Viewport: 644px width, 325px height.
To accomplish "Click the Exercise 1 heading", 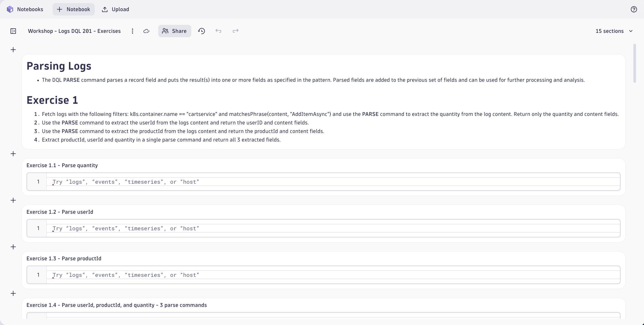I will (x=52, y=100).
